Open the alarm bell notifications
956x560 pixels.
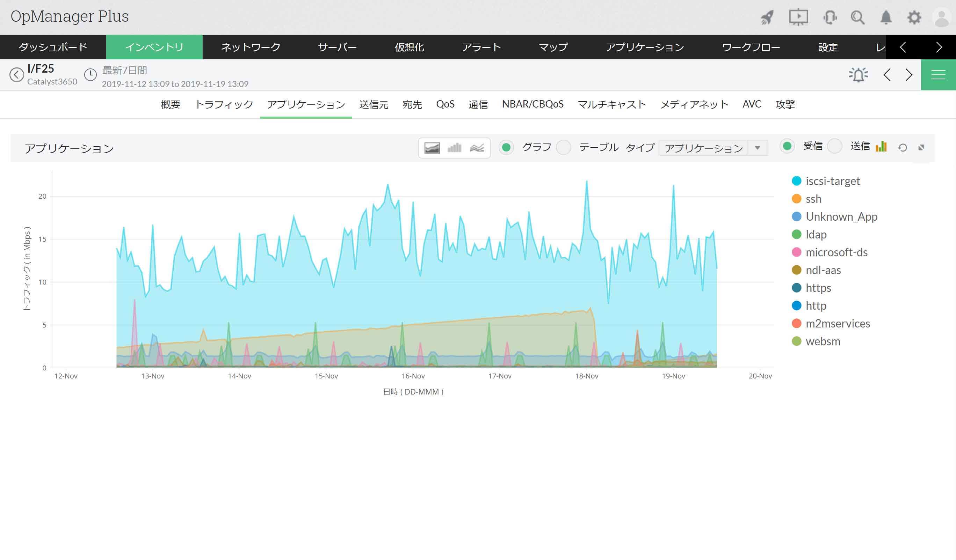886,17
